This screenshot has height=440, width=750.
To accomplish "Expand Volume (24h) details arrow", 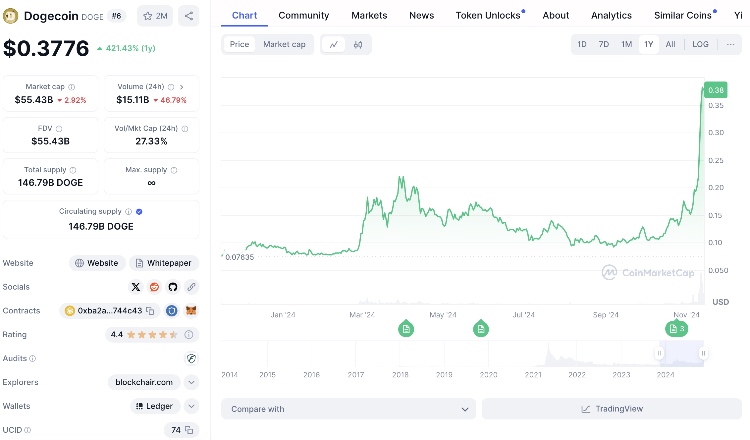I will coord(182,87).
